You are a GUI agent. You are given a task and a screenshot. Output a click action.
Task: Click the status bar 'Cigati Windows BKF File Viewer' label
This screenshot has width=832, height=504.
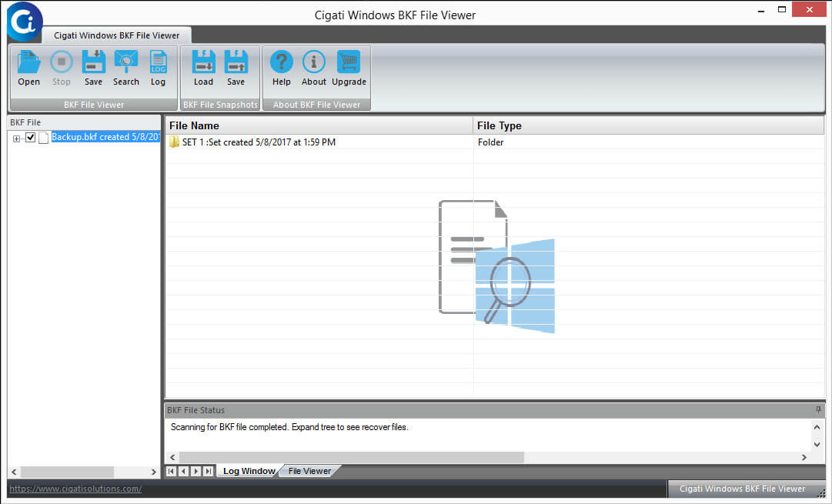(x=742, y=489)
